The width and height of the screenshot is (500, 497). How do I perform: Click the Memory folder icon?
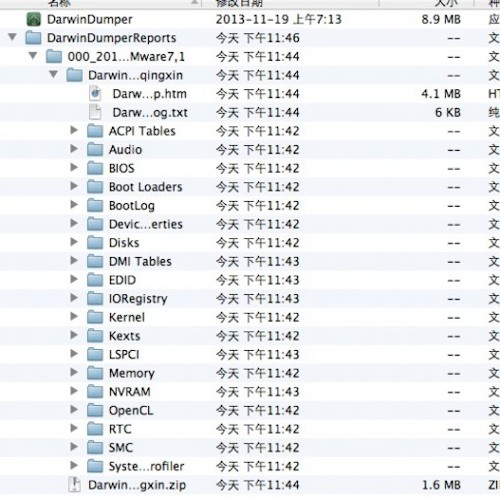pyautogui.click(x=95, y=373)
